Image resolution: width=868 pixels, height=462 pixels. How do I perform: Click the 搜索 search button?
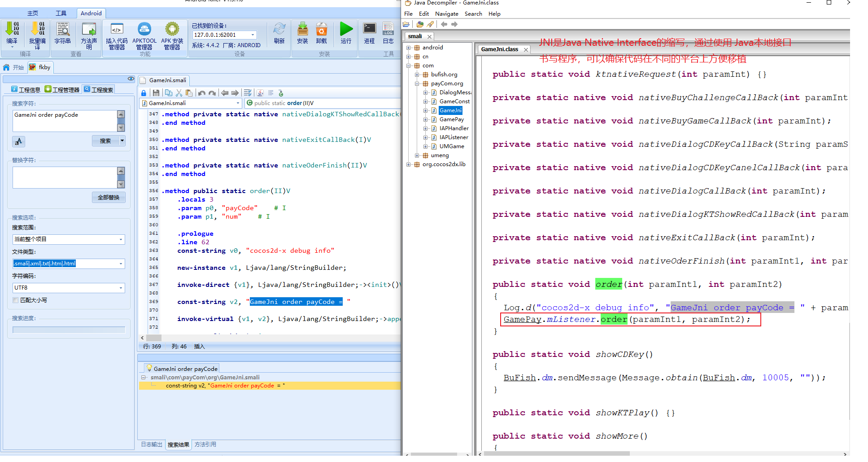tap(105, 141)
